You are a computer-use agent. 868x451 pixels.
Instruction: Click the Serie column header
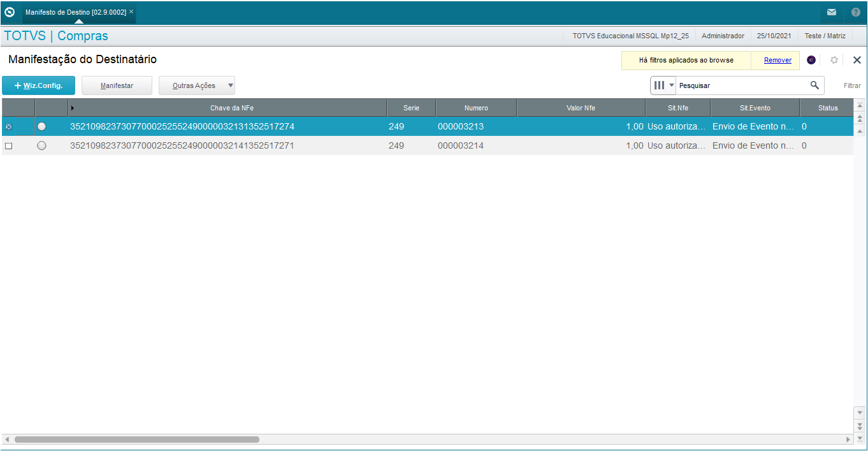tap(411, 108)
